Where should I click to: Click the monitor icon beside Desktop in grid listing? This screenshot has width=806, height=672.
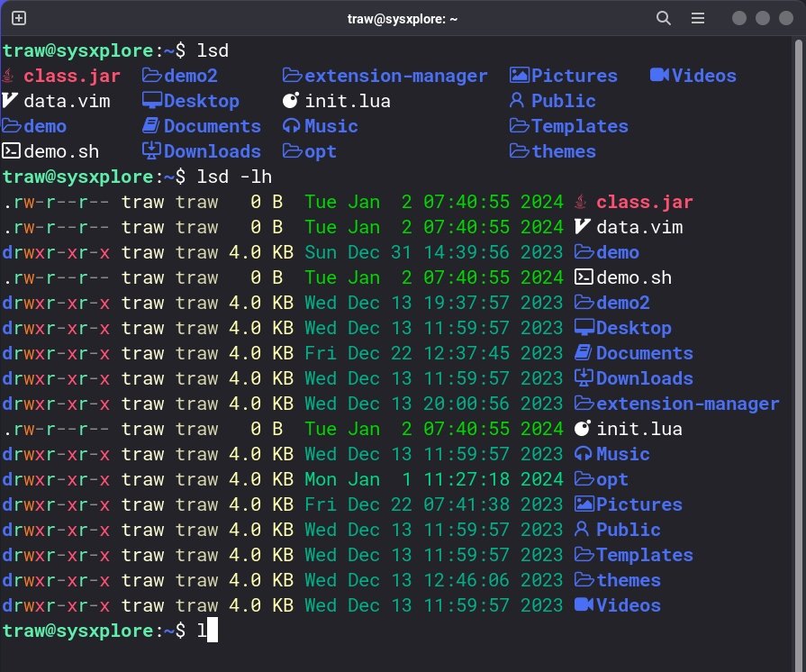[152, 101]
